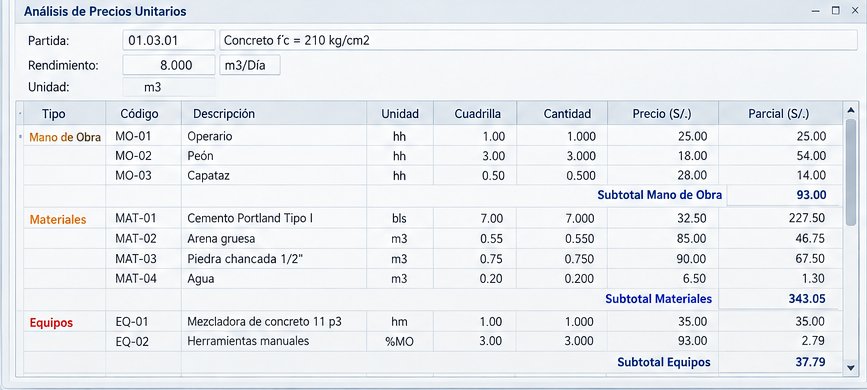The height and width of the screenshot is (390, 867).
Task: Select the MAT-02 code cell
Action: [x=143, y=239]
